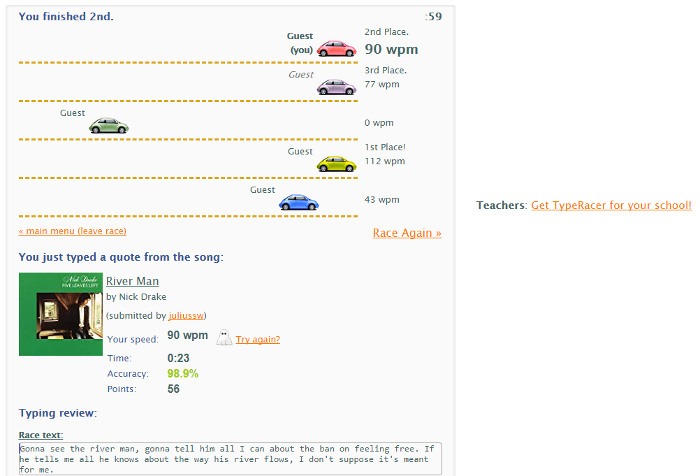Click the large 90 wpm race result

[x=391, y=49]
